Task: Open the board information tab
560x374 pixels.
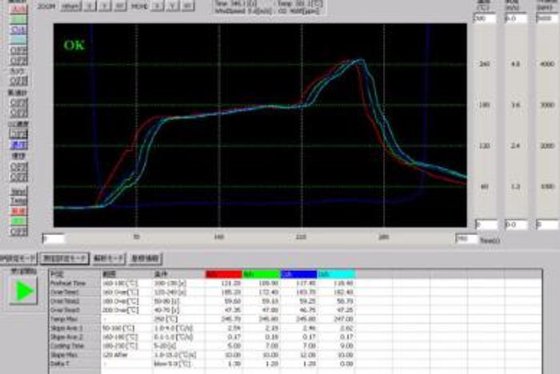Action: coord(145,258)
